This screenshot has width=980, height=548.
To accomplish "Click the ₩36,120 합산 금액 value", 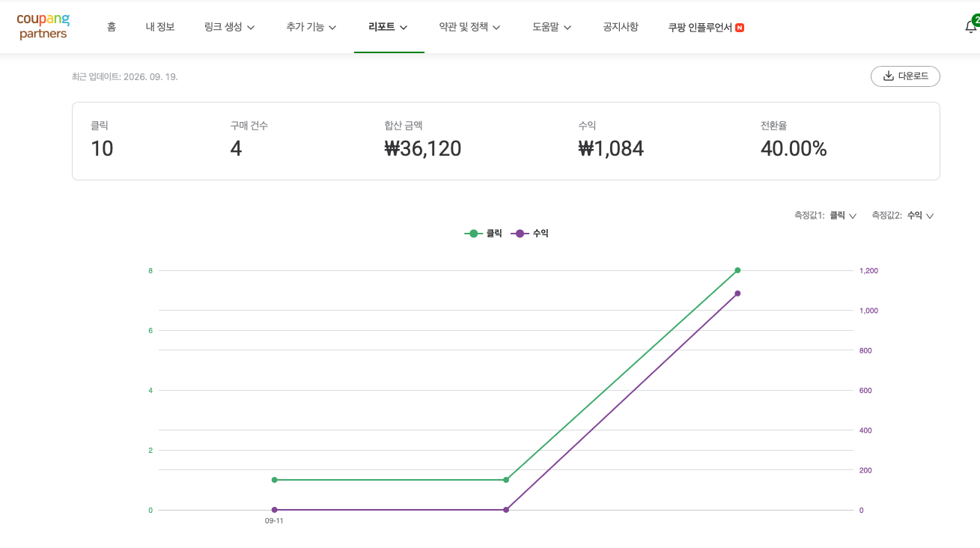I will pos(423,149).
